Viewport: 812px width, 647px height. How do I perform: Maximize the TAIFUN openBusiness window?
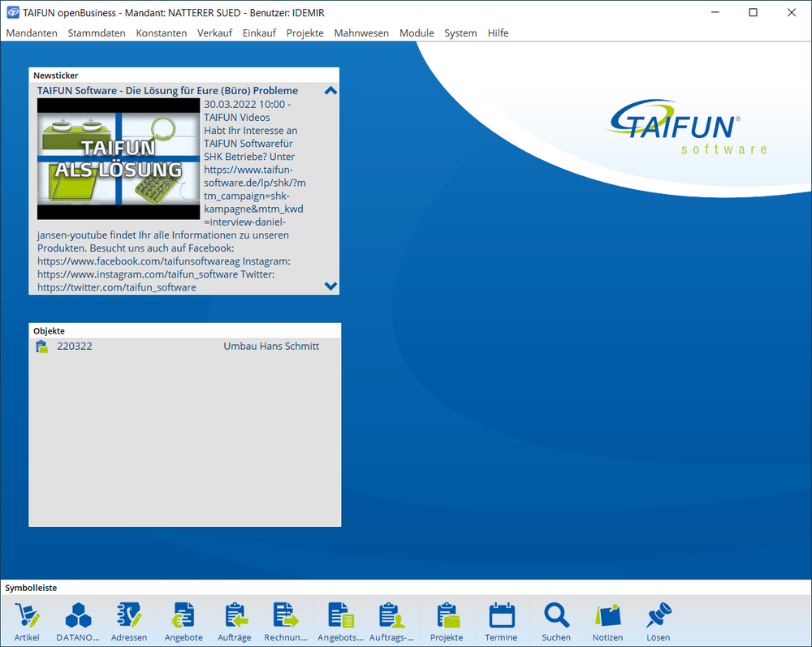[754, 12]
